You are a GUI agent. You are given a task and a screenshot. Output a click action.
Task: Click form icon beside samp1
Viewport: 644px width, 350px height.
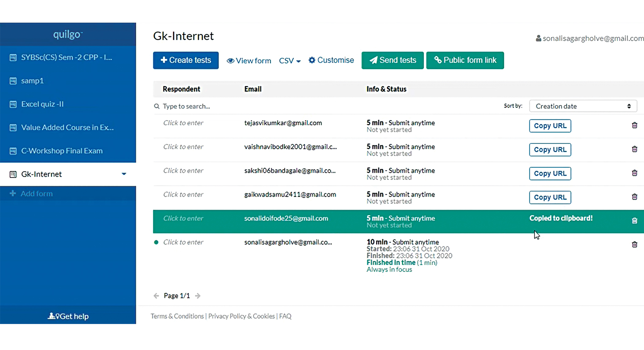pos(13,81)
